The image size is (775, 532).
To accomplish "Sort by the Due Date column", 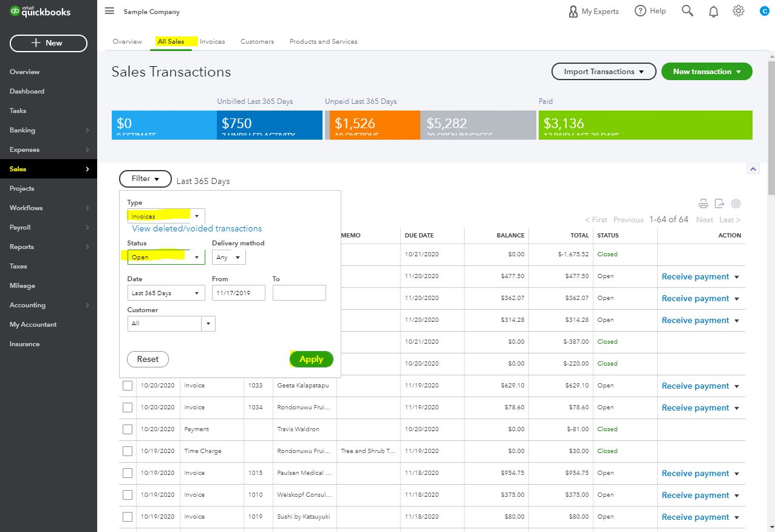I will 419,236.
